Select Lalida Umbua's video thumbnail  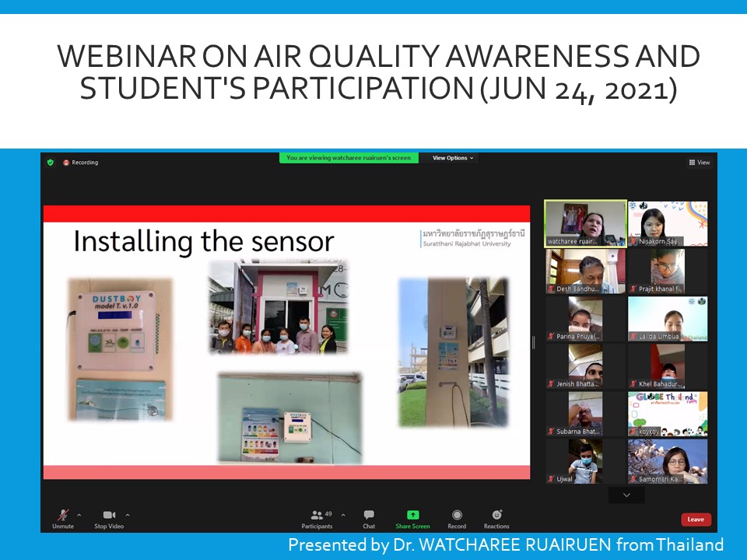(x=668, y=319)
